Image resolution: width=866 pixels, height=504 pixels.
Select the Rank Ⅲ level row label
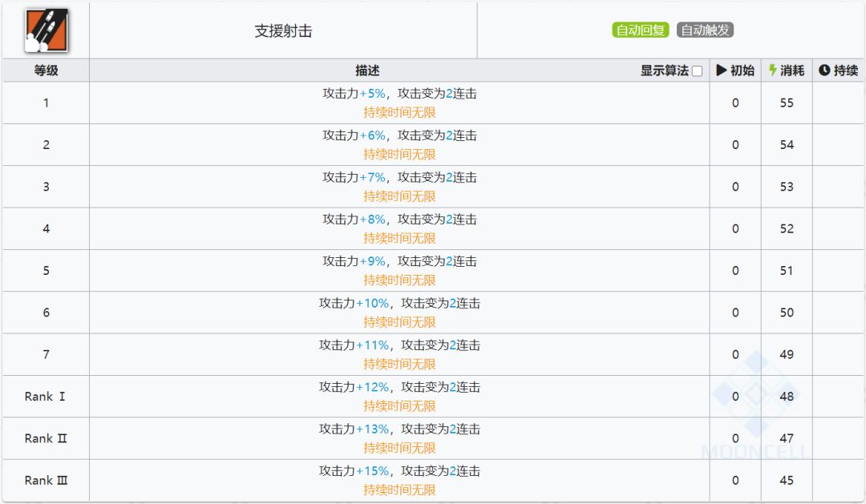(x=46, y=480)
